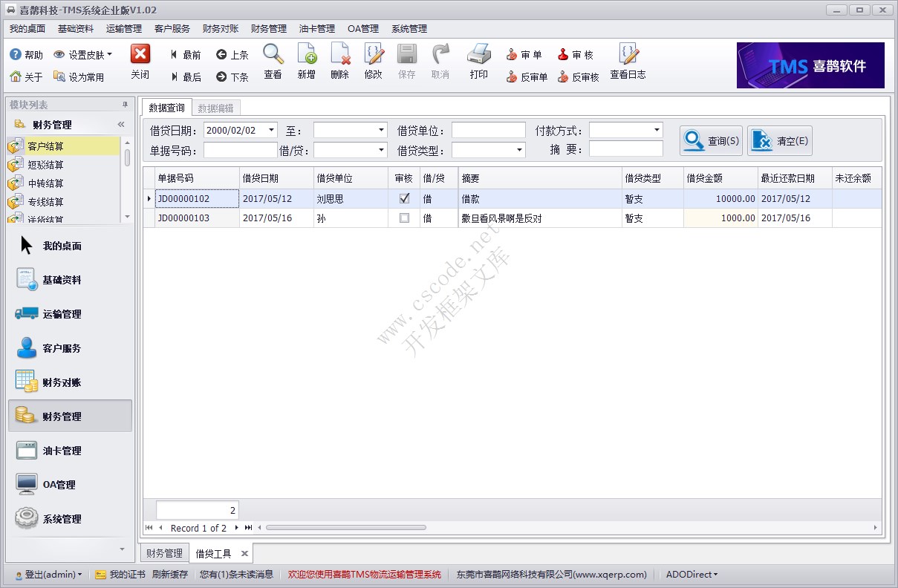Go to next record 下条

pyautogui.click(x=232, y=76)
